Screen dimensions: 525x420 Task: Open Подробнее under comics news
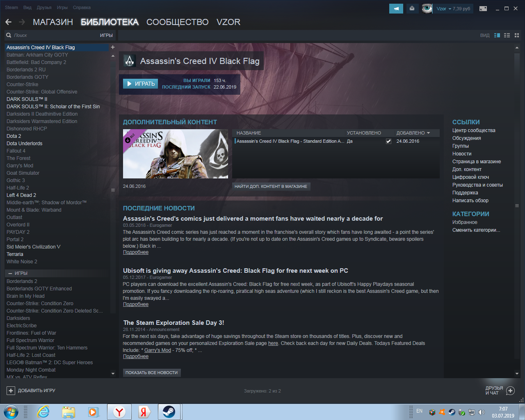coord(136,252)
